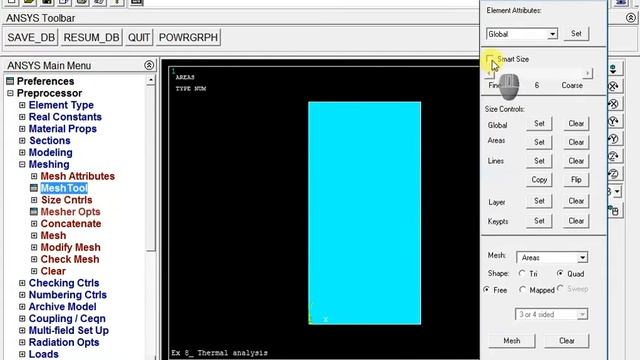Select Free meshing radio button
Image resolution: width=640 pixels, height=360 pixels.
487,290
